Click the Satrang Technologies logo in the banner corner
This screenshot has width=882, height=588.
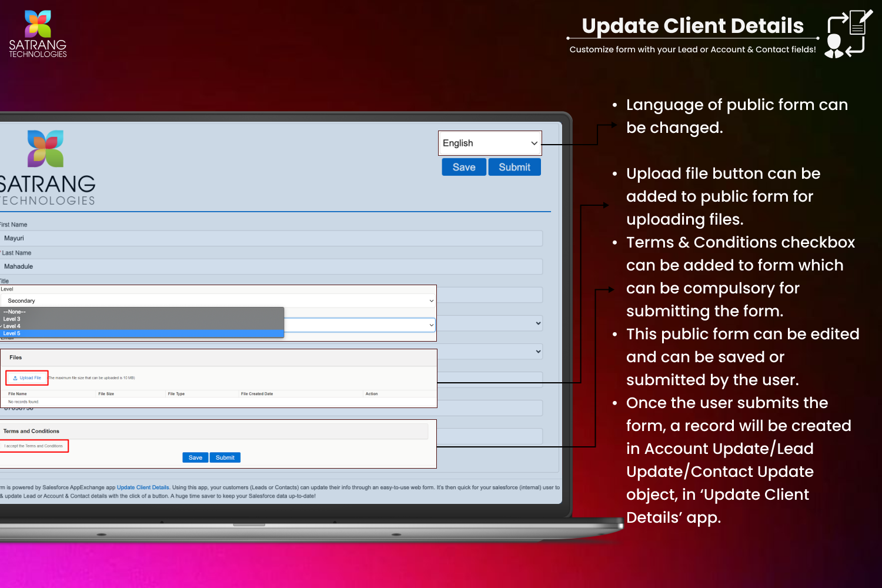[38, 34]
